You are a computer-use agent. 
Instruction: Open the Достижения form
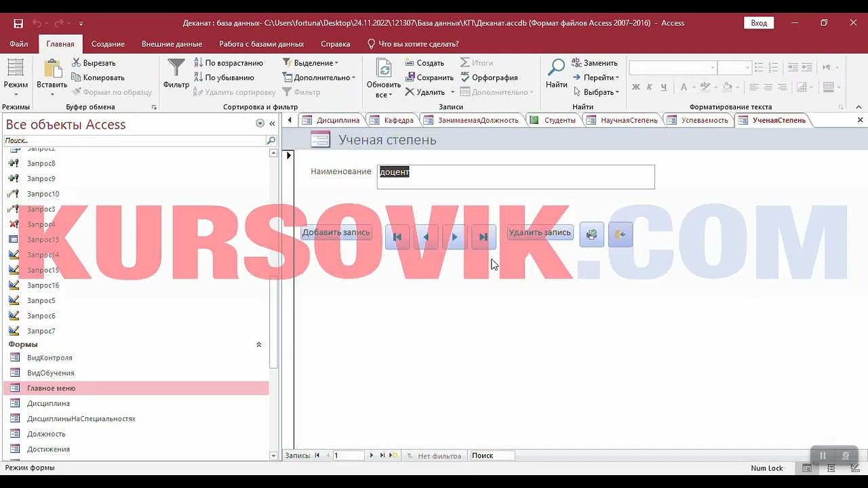(x=136, y=449)
